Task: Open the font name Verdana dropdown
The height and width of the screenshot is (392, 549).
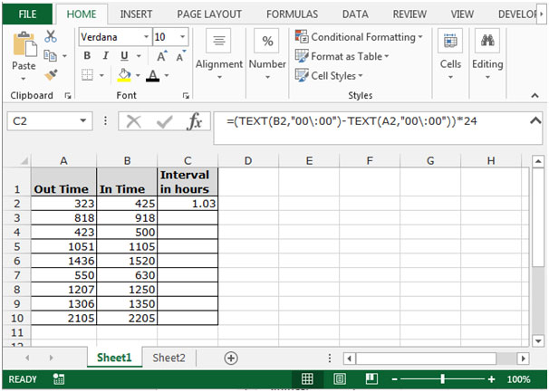Action: [147, 37]
